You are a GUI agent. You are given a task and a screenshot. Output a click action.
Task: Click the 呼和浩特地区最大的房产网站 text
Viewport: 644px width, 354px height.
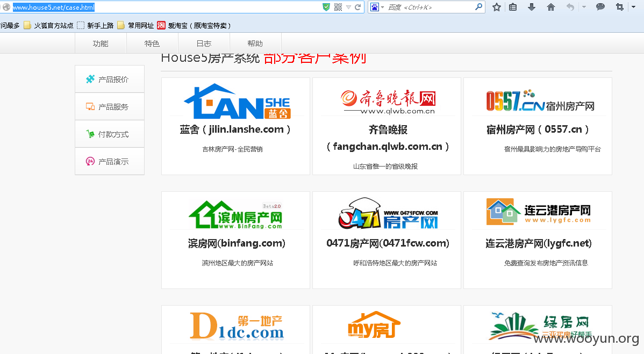395,263
